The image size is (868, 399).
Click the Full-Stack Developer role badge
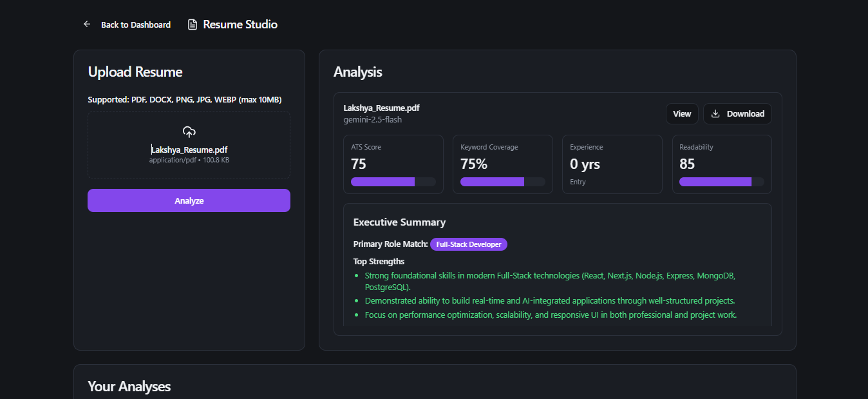click(469, 244)
